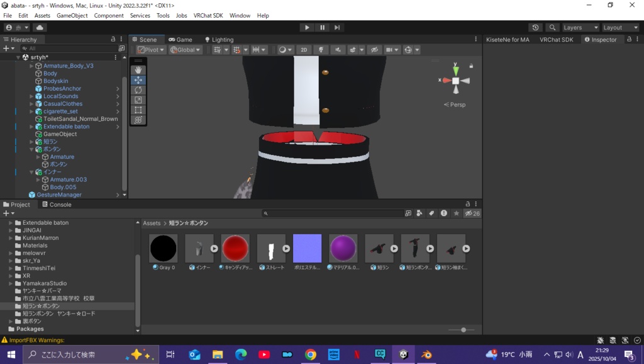Select the Scale tool
644x364 pixels.
(138, 100)
